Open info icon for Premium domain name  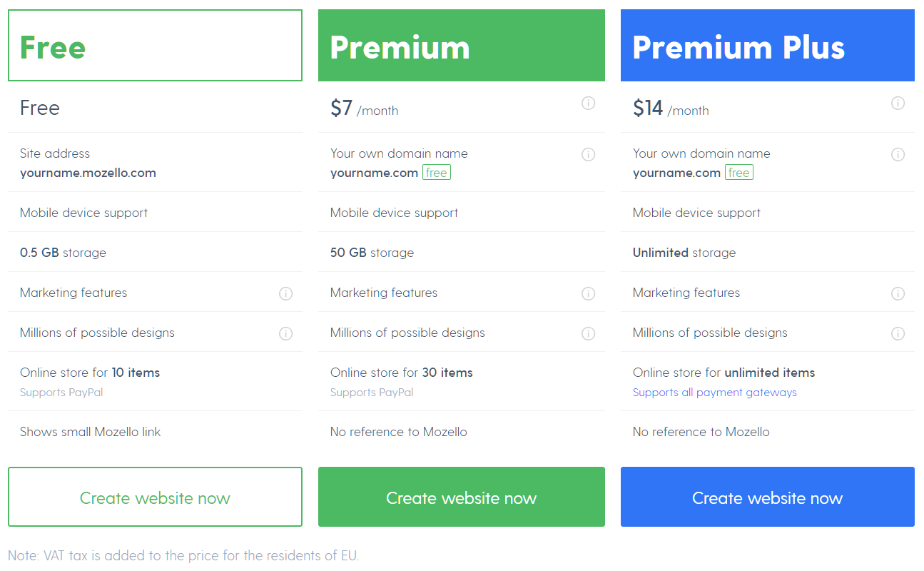(588, 154)
